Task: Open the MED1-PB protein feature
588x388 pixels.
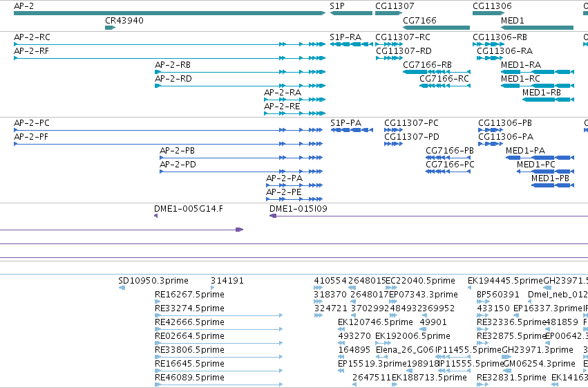Action: [x=553, y=185]
